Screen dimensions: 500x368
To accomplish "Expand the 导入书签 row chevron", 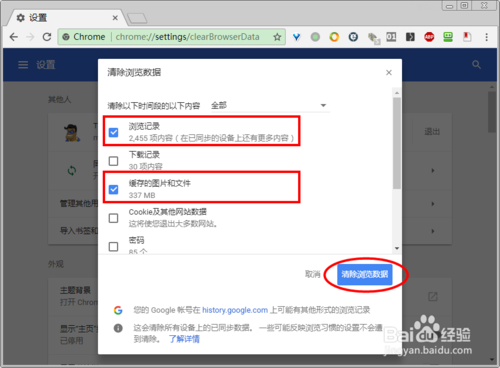I will click(x=433, y=231).
